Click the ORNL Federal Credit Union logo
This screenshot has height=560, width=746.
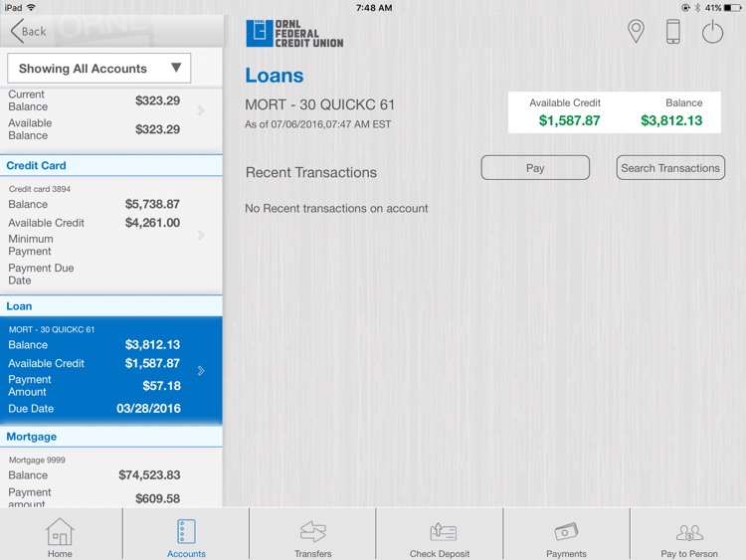(294, 33)
